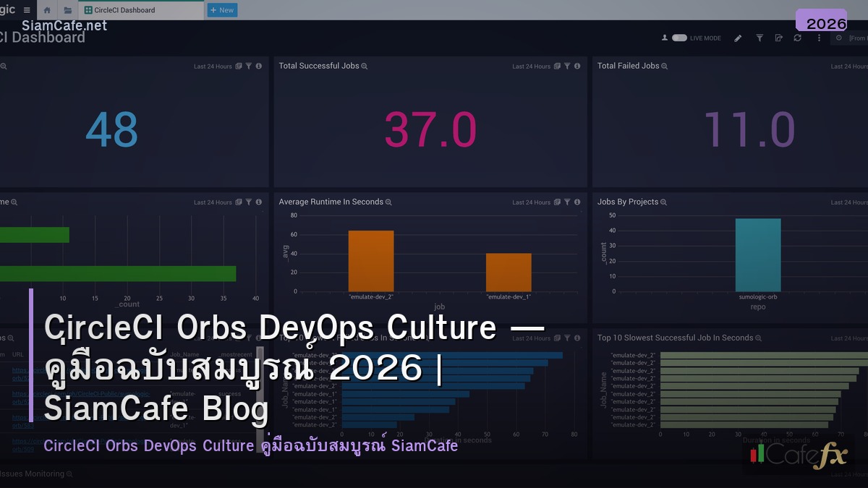868x488 pixels.
Task: Click the user account icon near LIVE MODE
Action: pyautogui.click(x=664, y=38)
